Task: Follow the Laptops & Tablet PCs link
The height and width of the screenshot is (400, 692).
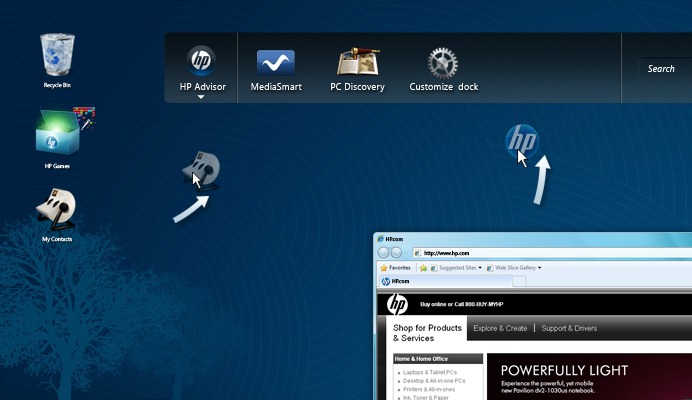Action: point(432,372)
